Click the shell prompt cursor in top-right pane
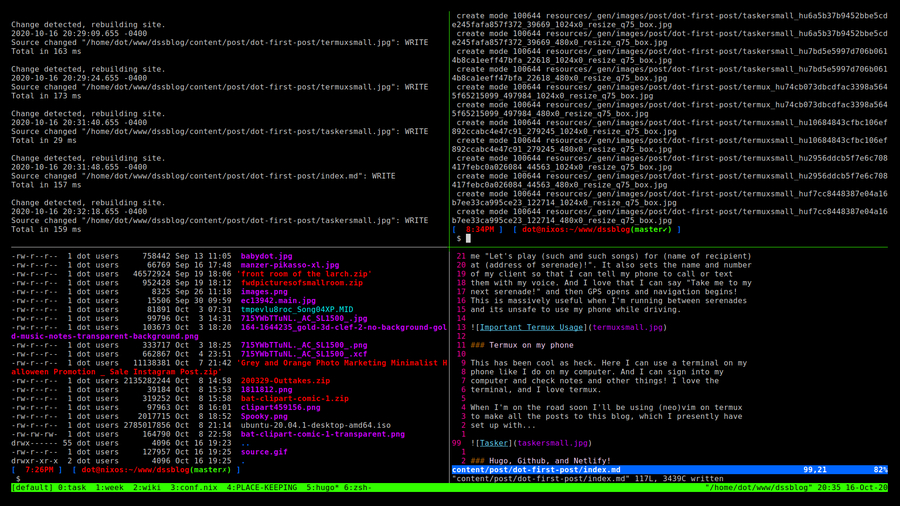Screen dimensions: 900x506 pos(468,238)
